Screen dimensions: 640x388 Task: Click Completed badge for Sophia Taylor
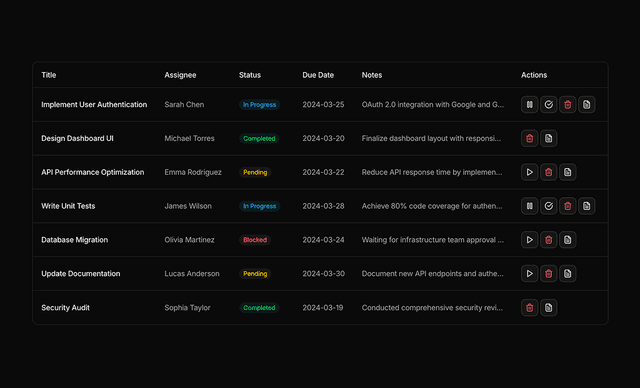coord(259,308)
